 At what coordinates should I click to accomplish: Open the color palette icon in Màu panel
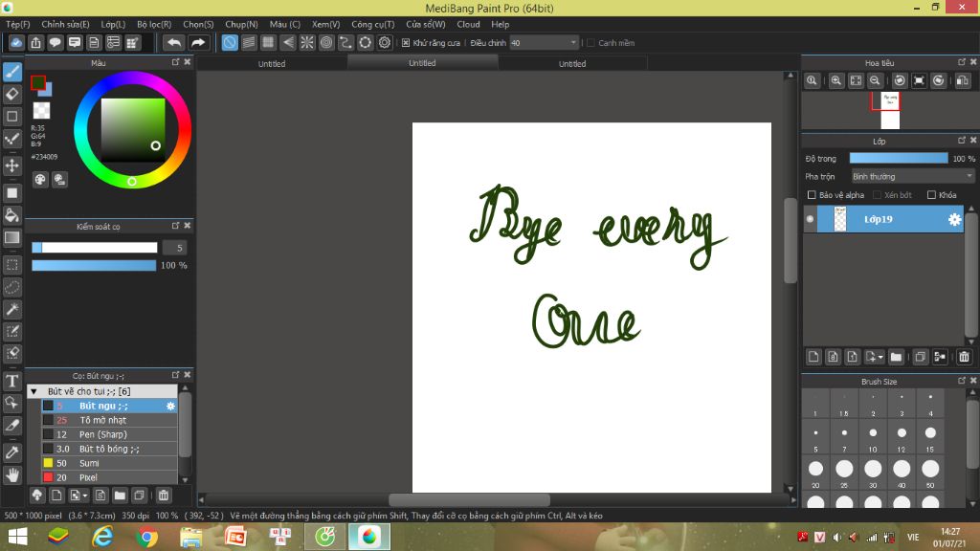[x=40, y=180]
